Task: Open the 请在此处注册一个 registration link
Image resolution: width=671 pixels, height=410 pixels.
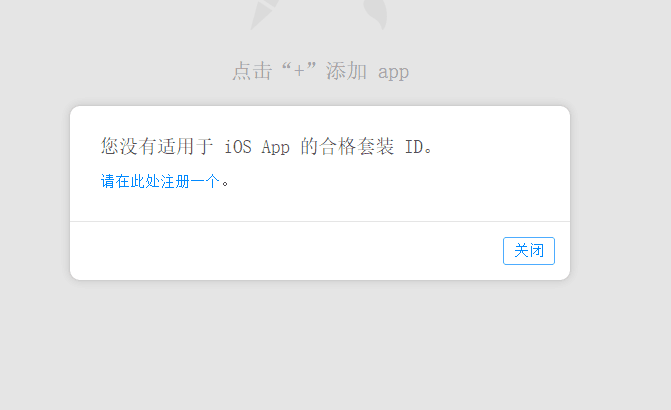Action: 160,181
